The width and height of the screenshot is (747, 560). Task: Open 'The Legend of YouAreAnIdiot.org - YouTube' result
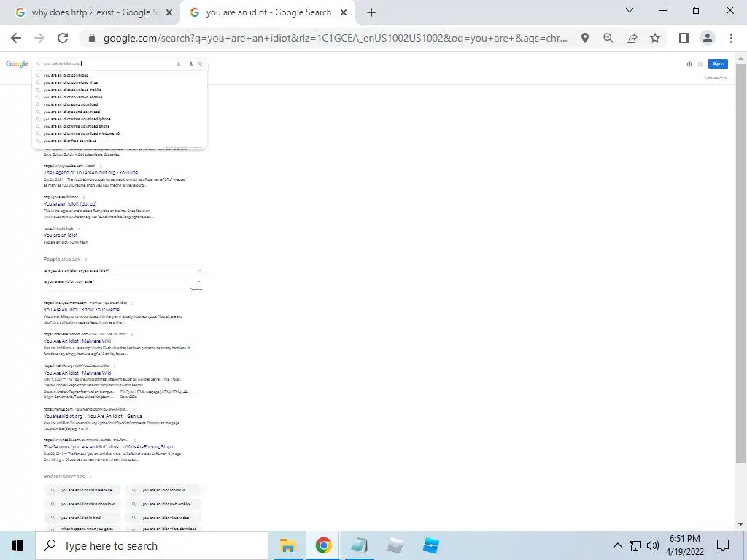pos(91,172)
